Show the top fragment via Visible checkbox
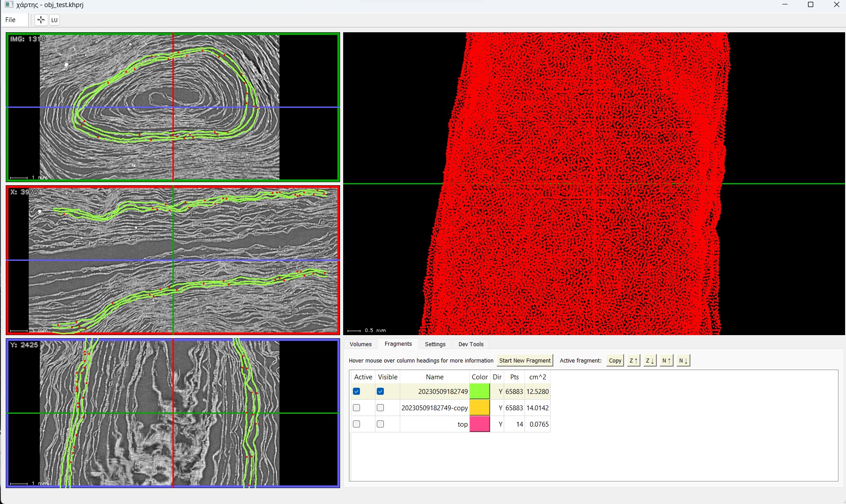The width and height of the screenshot is (846, 504). pos(380,424)
